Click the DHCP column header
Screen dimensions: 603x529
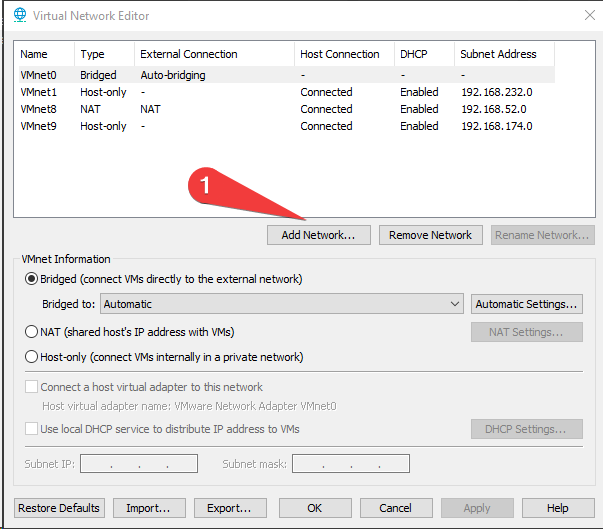[x=424, y=54]
